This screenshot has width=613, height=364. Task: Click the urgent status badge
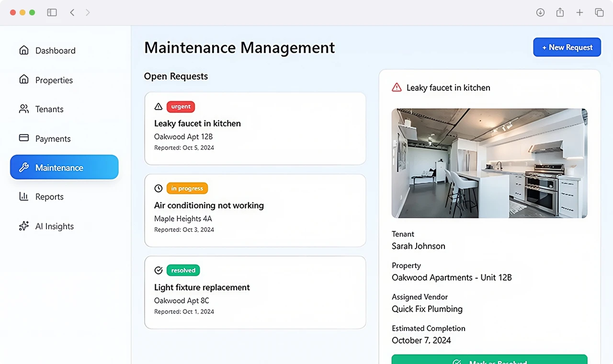pyautogui.click(x=181, y=106)
